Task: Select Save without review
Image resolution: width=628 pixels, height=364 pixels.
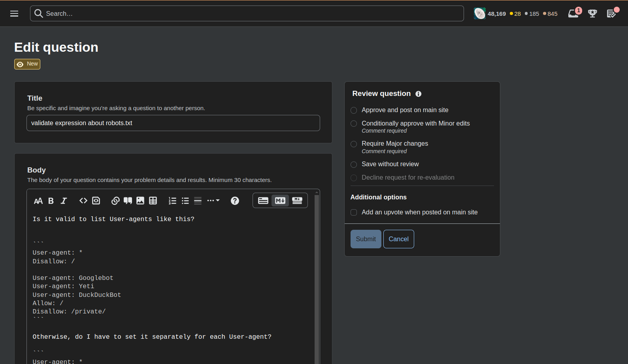Action: (354, 165)
